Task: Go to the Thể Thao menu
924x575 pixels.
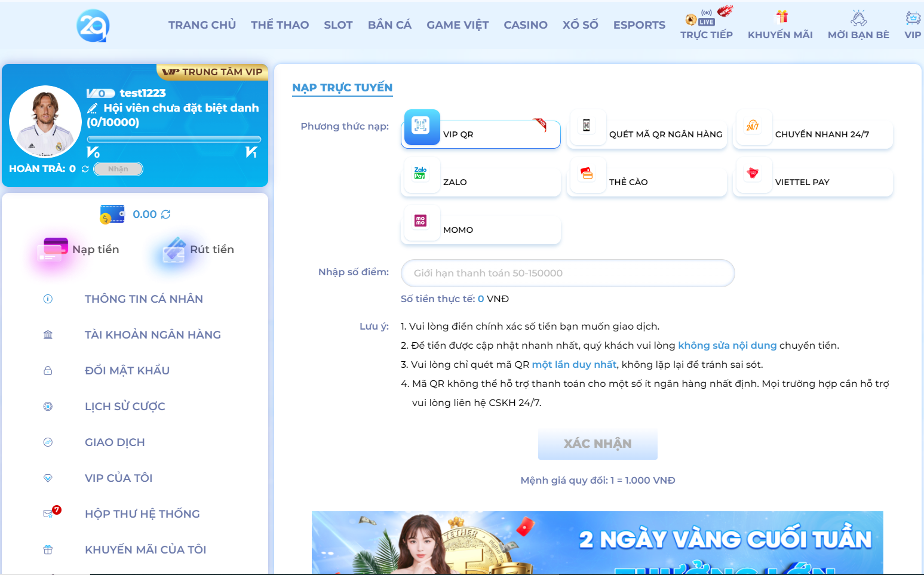Action: 280,24
